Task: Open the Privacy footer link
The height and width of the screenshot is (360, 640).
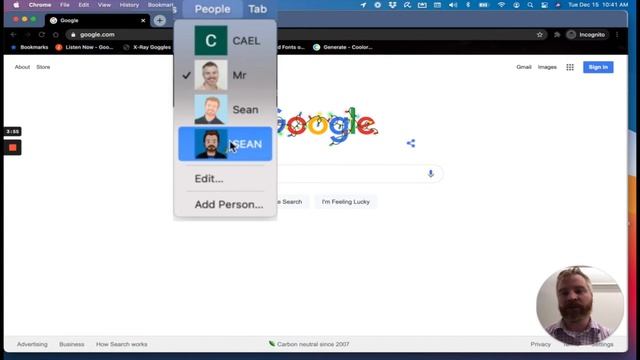Action: (x=540, y=344)
